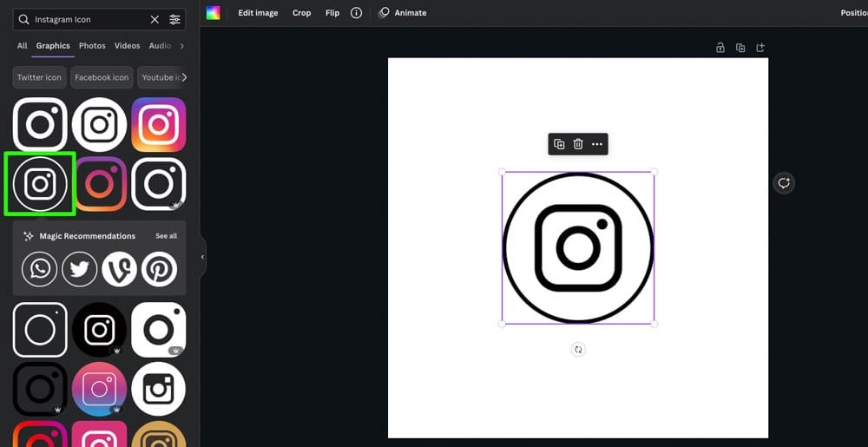The height and width of the screenshot is (447, 868).
Task: Lock the page icon
Action: [x=720, y=48]
